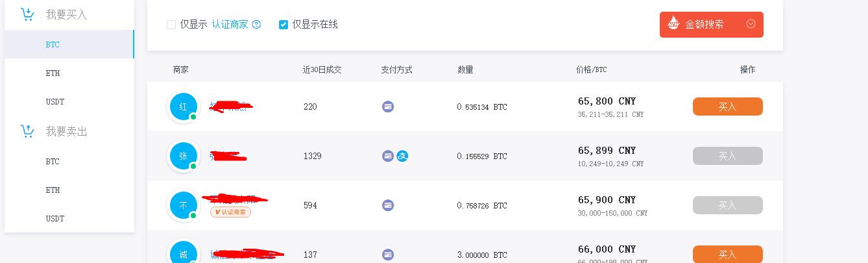Uncheck the 仅显示在线 checkbox

283,25
